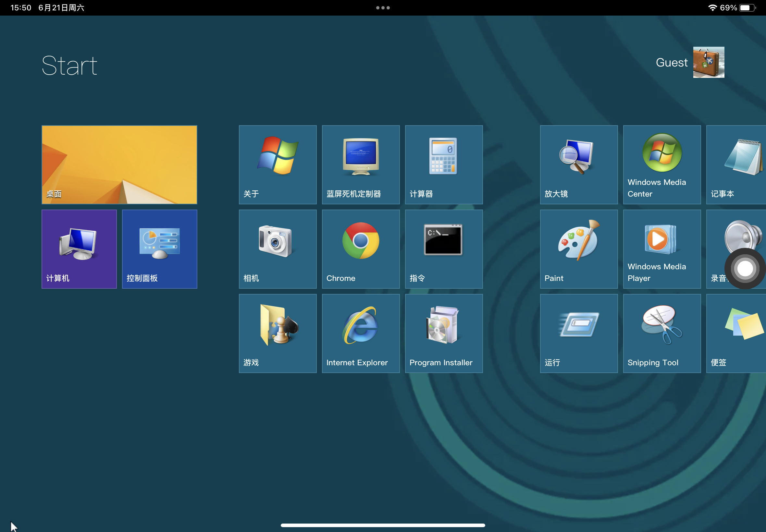Screen dimensions: 766x532
Task: Open the 关于 Windows logo tile
Action: point(278,165)
